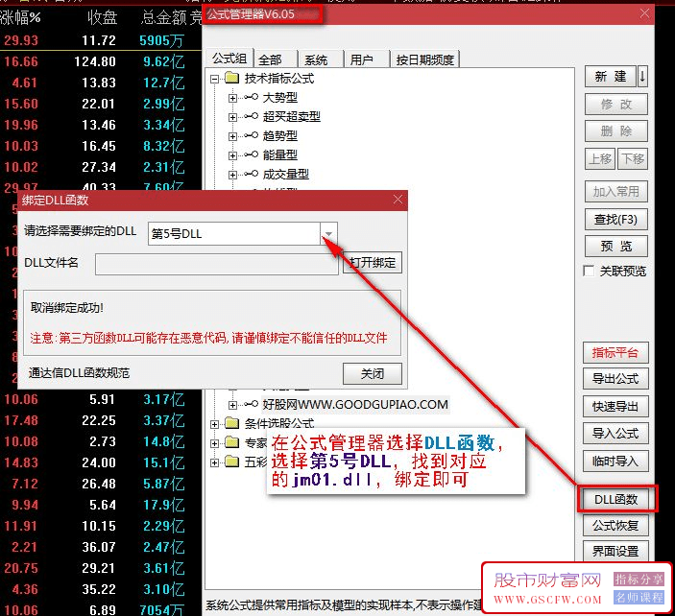The image size is (675, 616).
Task: Collapse the 技术指标公式 tree node
Action: coord(214,79)
